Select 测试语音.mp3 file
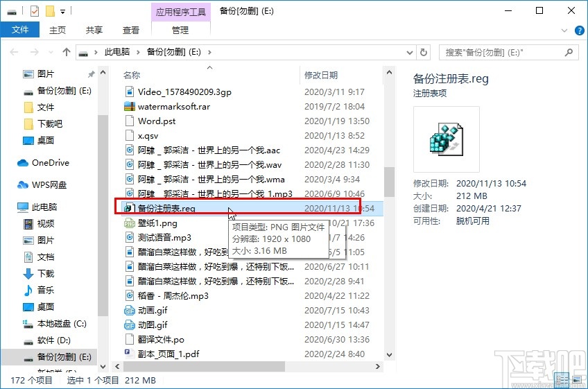Image resolution: width=588 pixels, height=389 pixels. [164, 238]
